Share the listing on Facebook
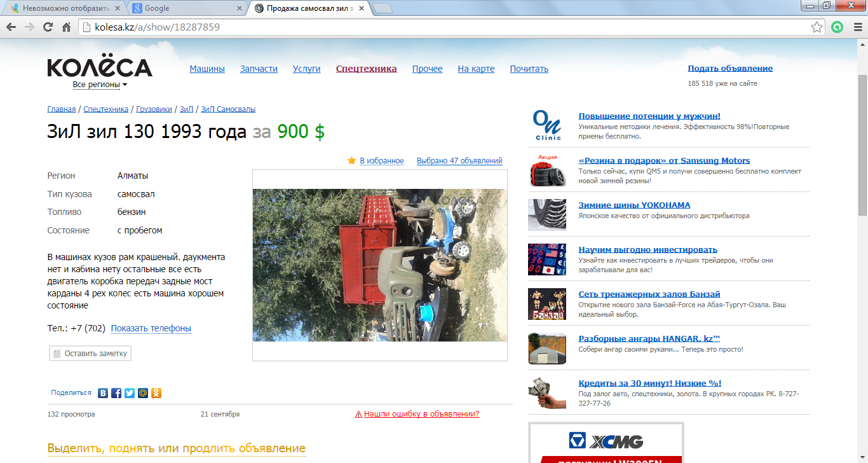Viewport: 868px width, 463px height. [116, 393]
